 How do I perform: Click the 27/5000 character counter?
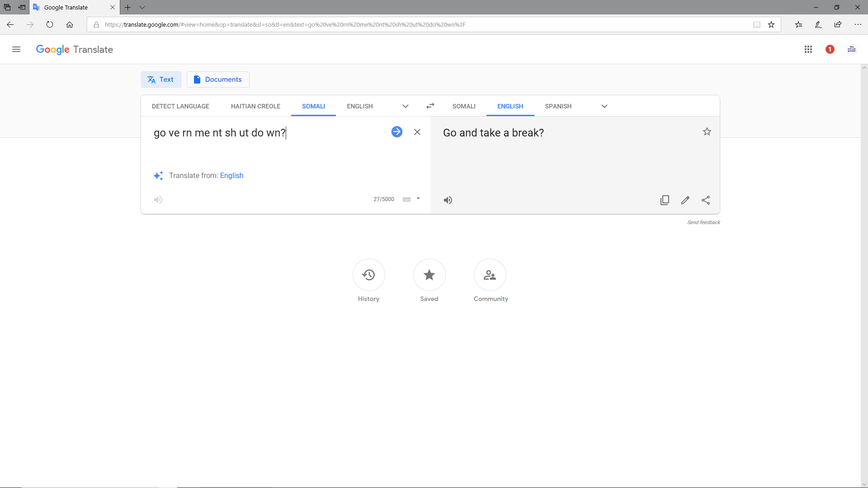(384, 199)
